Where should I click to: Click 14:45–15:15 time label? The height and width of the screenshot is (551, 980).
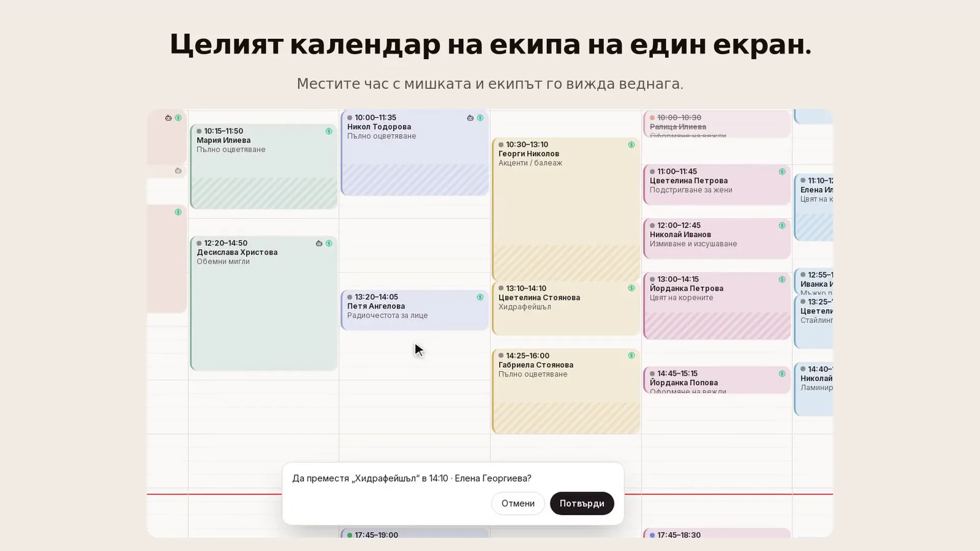click(x=677, y=373)
